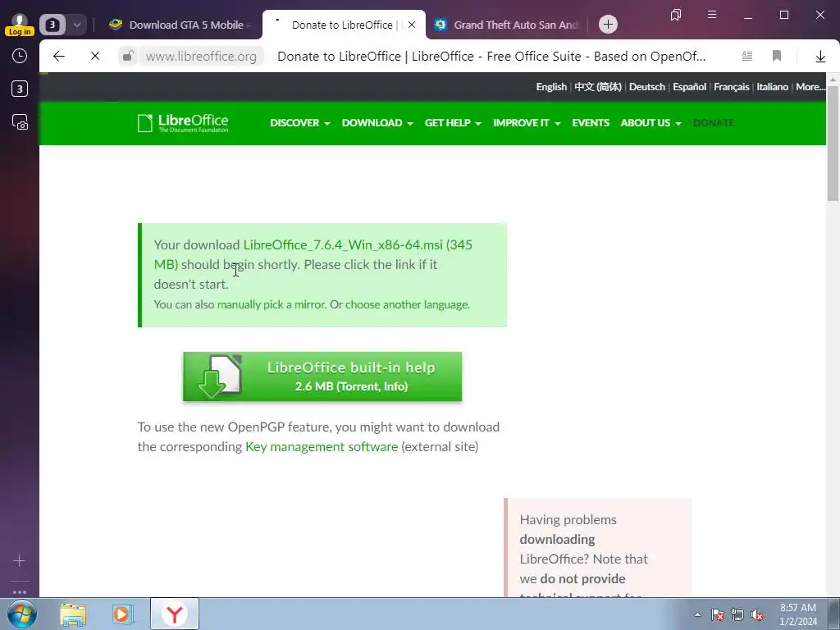Click the open tabs count badge
Screen dimensions: 840x630
point(52,25)
